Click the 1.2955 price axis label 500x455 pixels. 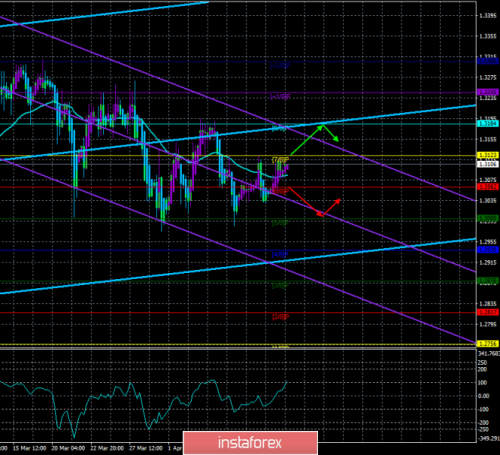coord(488,242)
